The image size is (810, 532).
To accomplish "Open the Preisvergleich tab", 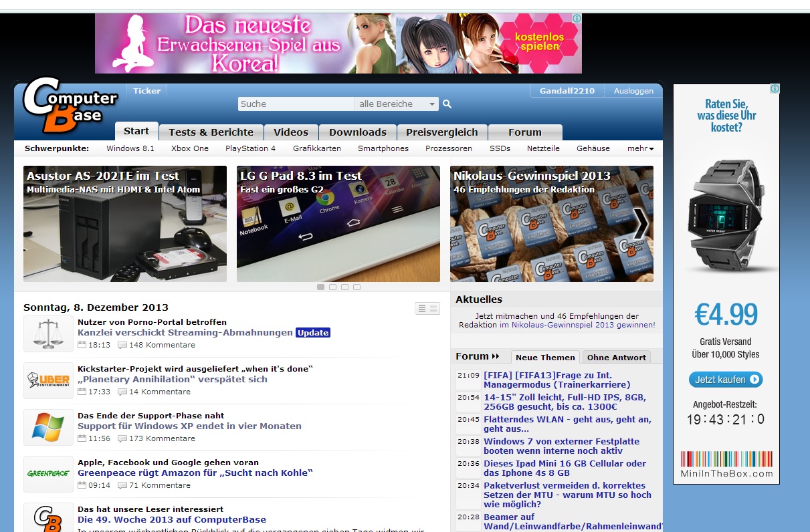I will pyautogui.click(x=442, y=132).
